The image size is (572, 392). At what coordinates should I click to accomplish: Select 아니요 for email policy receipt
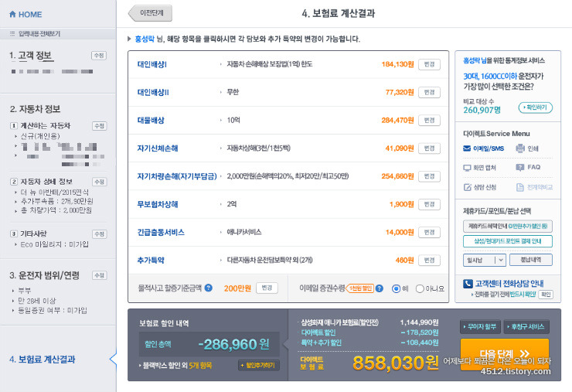(x=420, y=288)
